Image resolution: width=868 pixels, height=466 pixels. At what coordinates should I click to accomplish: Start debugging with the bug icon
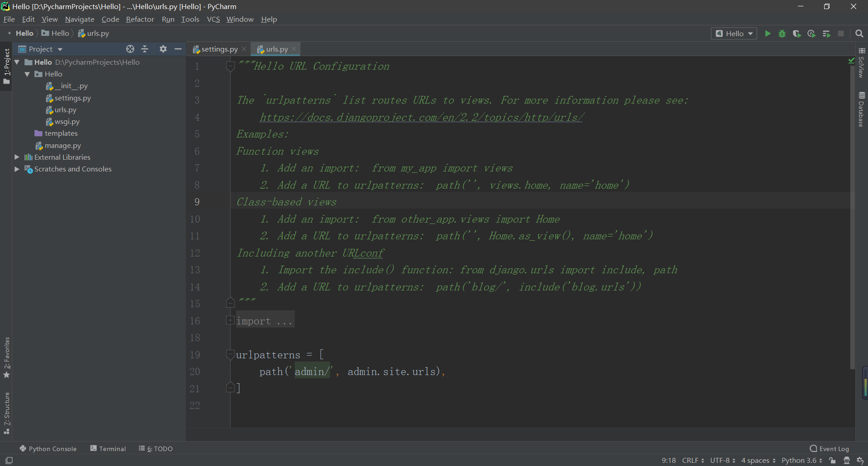(x=782, y=33)
